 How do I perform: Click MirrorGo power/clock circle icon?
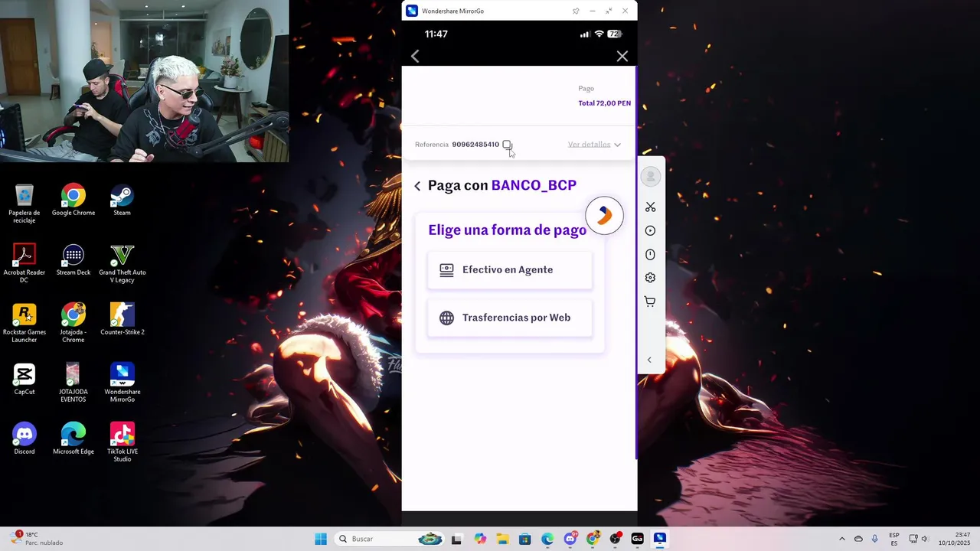(x=650, y=255)
